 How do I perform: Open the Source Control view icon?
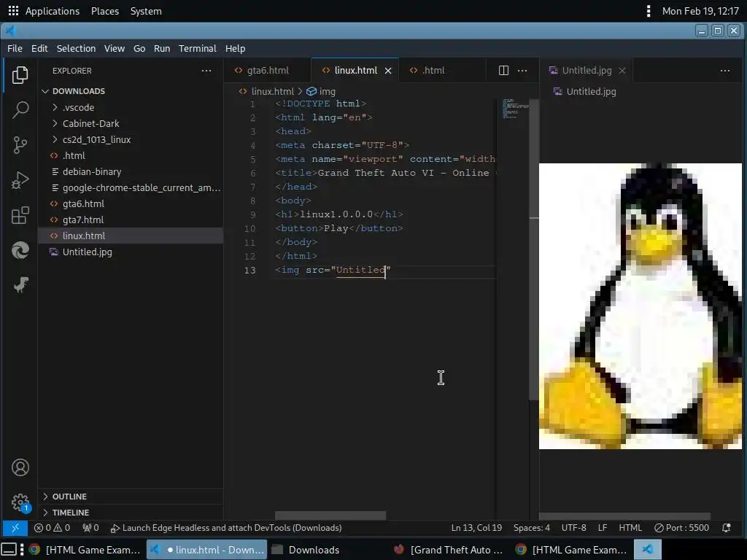[20, 145]
